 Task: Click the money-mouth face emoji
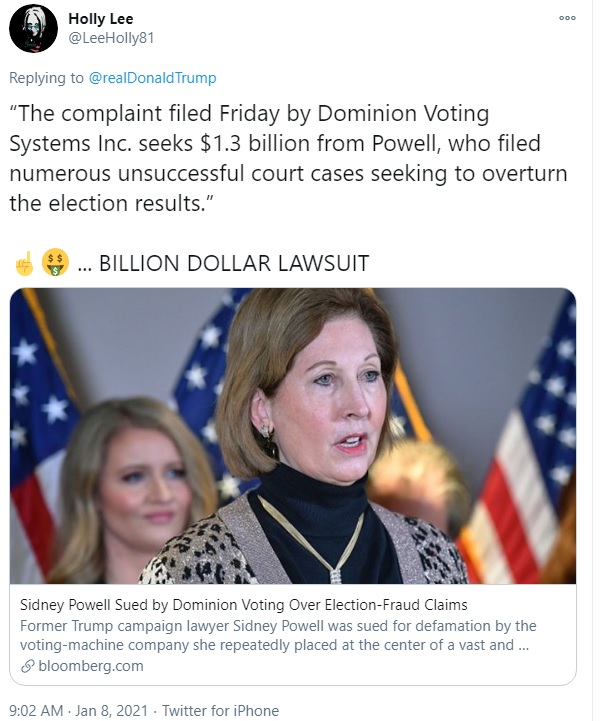pyautogui.click(x=55, y=264)
